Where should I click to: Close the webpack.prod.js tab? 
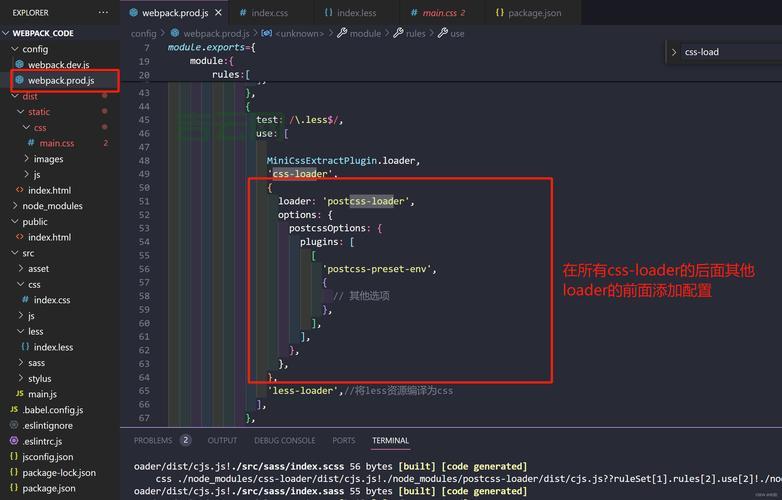(218, 13)
